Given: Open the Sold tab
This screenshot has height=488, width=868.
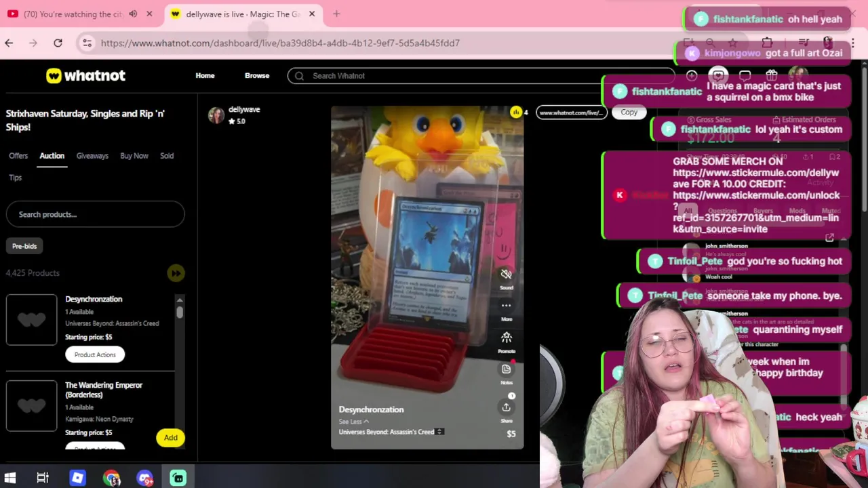Looking at the screenshot, I should click(x=167, y=156).
